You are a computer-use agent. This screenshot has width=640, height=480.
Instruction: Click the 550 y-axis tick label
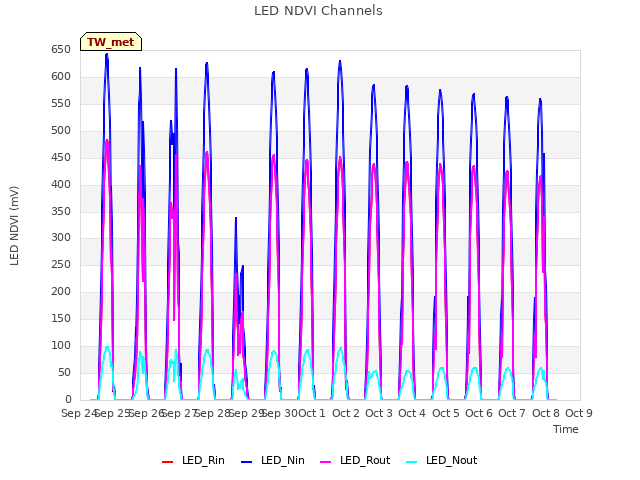click(61, 104)
